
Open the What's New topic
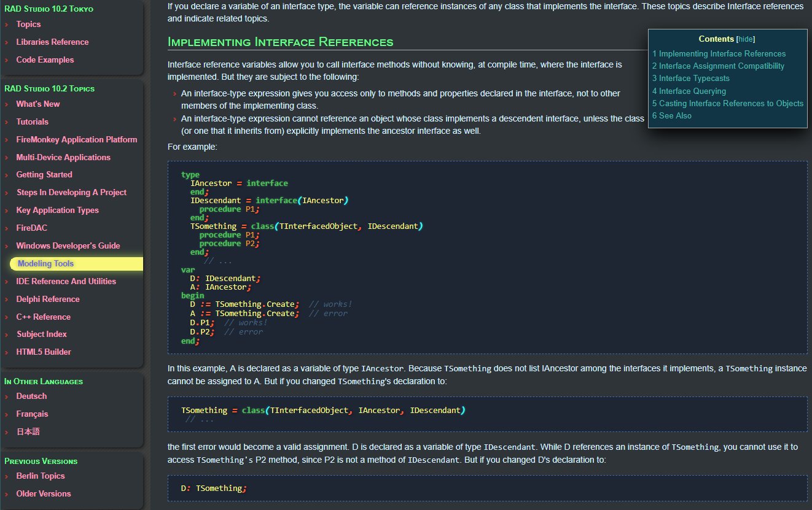pyautogui.click(x=38, y=104)
